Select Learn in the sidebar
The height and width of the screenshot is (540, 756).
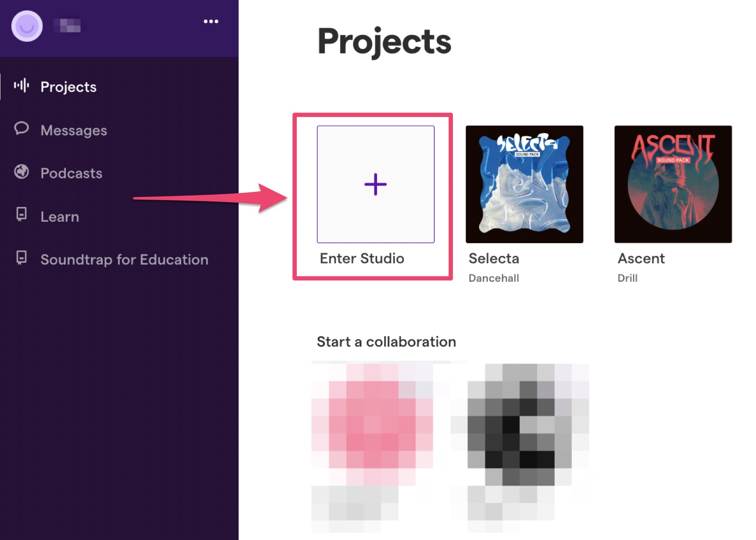59,216
